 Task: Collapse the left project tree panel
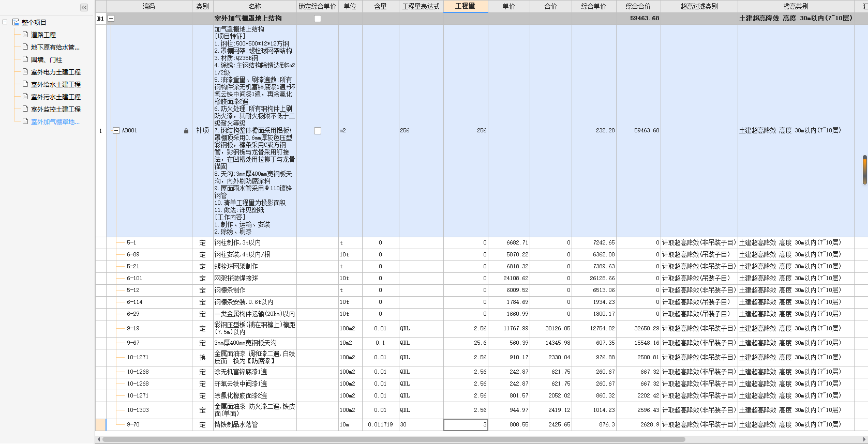coord(84,7)
